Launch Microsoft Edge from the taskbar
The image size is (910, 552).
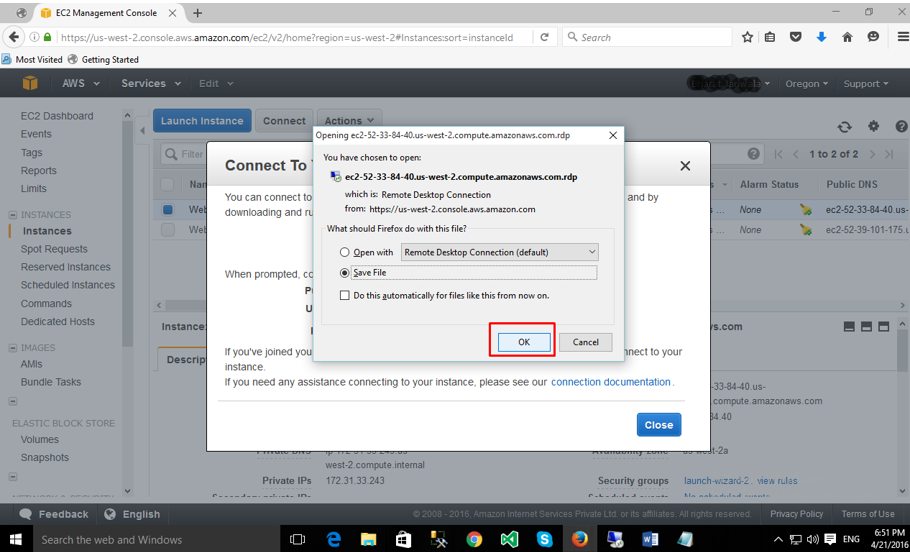333,540
